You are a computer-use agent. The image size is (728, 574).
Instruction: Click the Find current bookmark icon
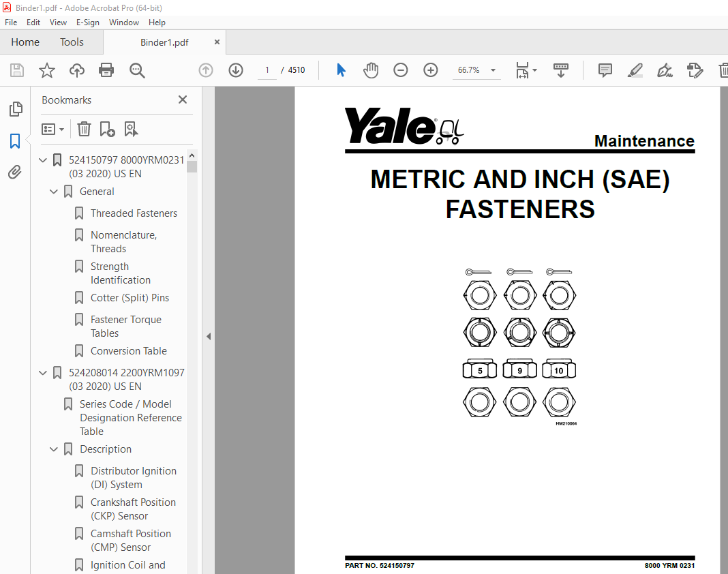coord(131,129)
